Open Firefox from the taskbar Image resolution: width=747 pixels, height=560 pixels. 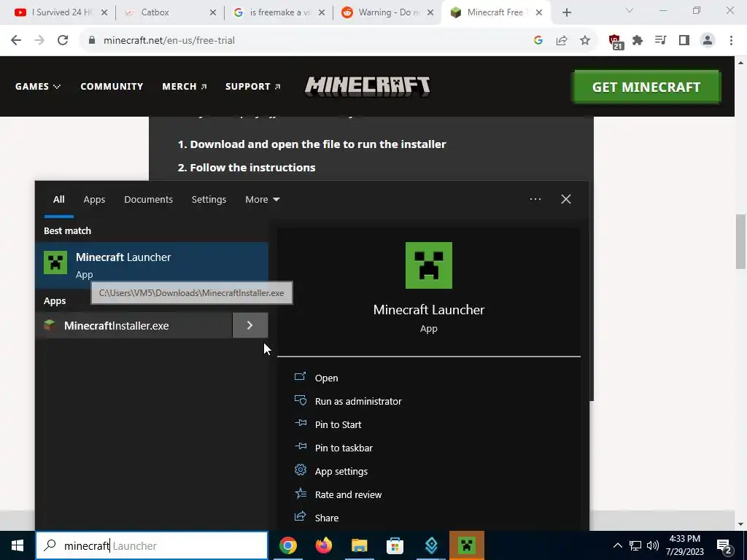tap(324, 545)
